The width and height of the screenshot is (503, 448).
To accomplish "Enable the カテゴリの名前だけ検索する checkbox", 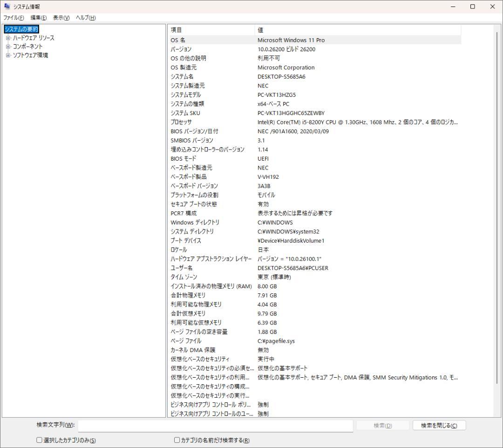I will [177, 440].
